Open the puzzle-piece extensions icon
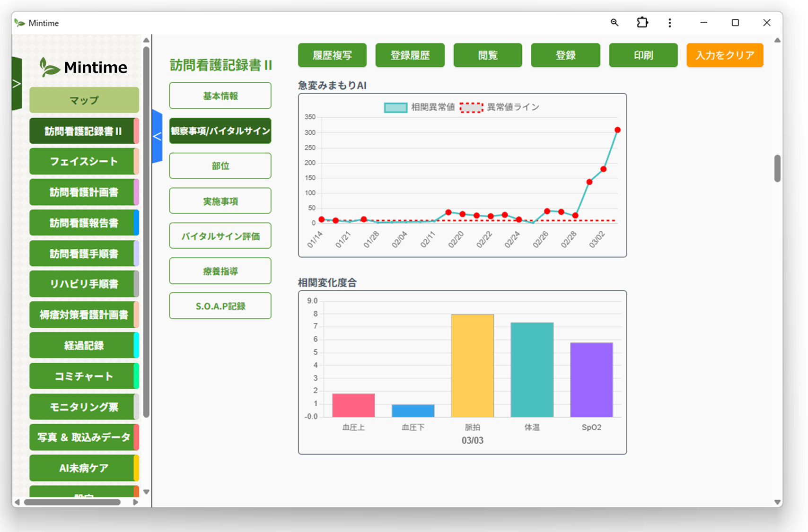 pos(642,22)
